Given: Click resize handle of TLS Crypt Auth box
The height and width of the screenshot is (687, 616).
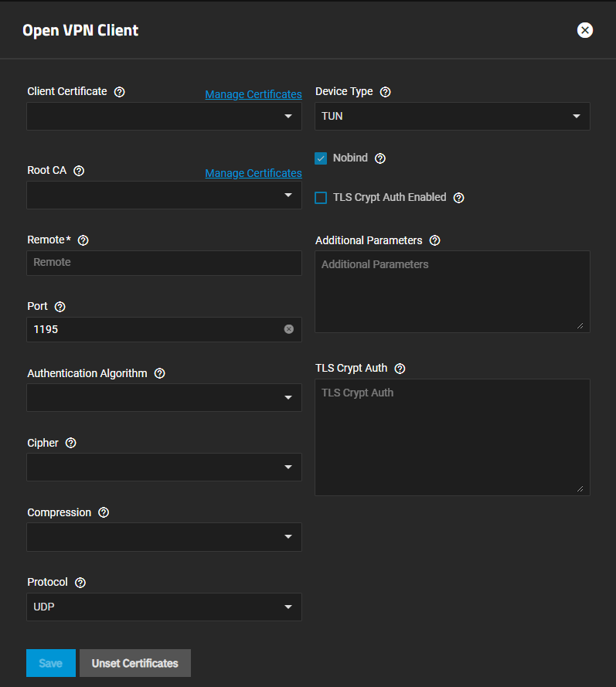Looking at the screenshot, I should pos(580,488).
